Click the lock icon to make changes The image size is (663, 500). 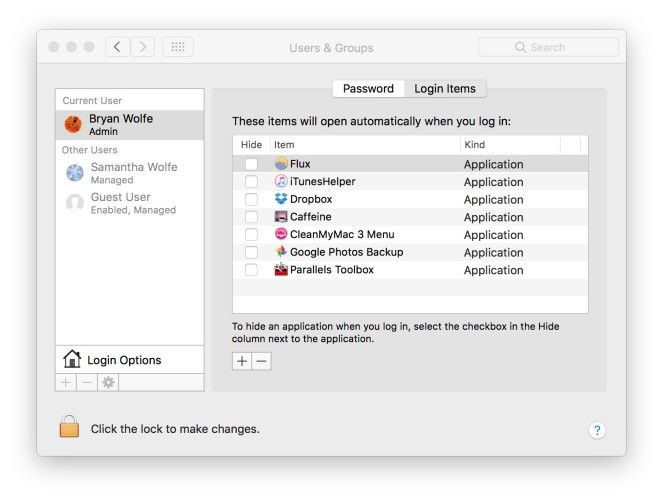[x=69, y=427]
